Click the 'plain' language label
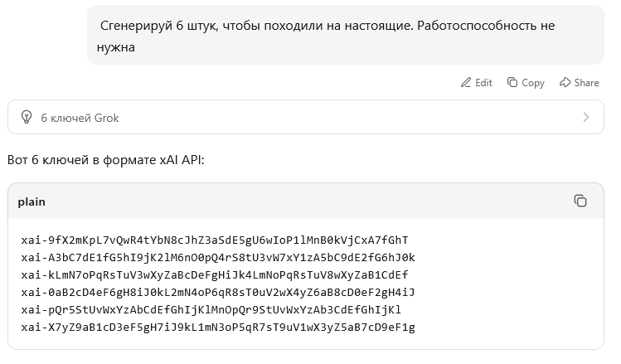Screen dimensions: 621x364 click(x=32, y=202)
